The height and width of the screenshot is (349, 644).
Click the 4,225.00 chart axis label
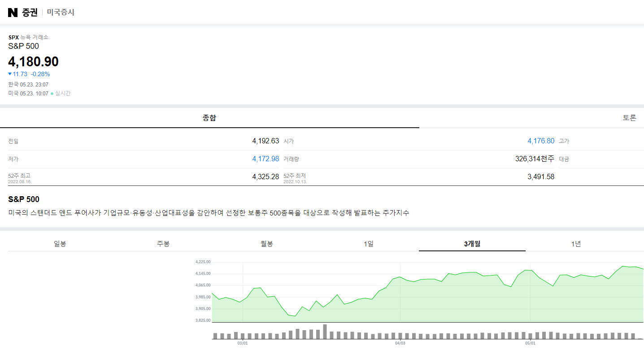(203, 262)
